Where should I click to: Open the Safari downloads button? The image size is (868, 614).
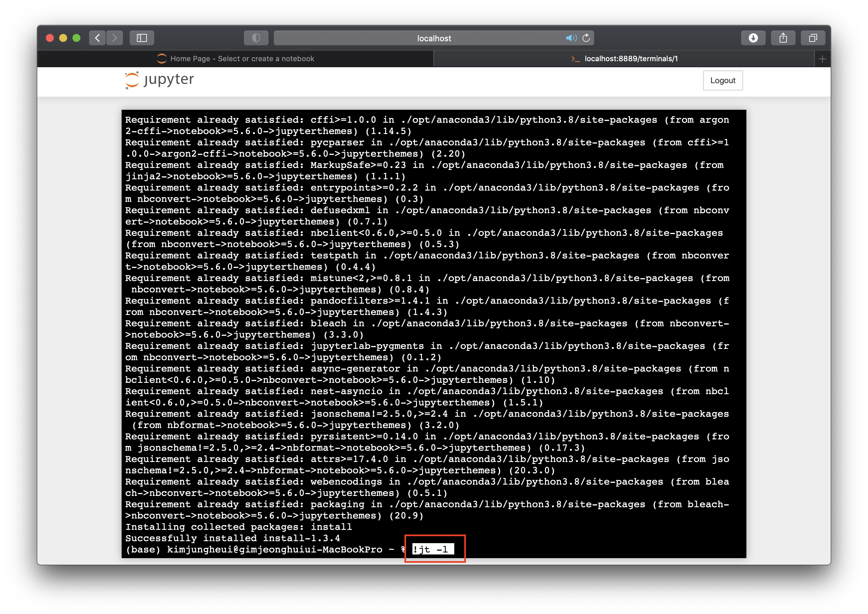[753, 38]
